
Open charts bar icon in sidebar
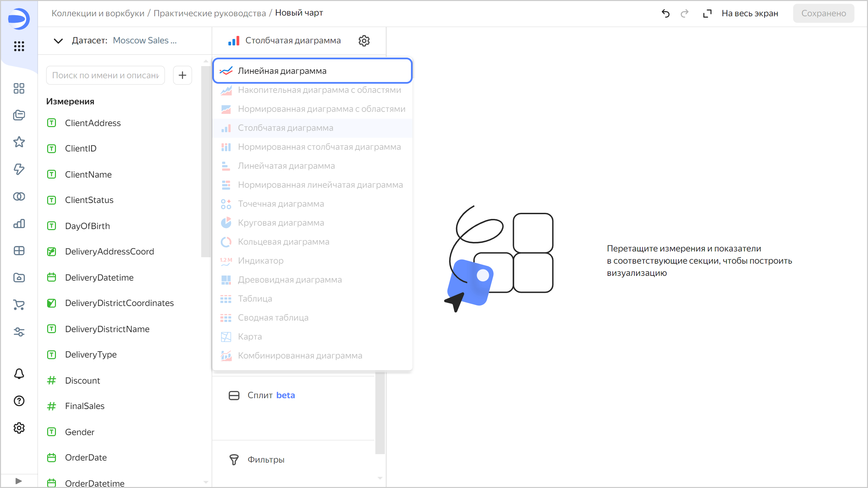click(19, 224)
